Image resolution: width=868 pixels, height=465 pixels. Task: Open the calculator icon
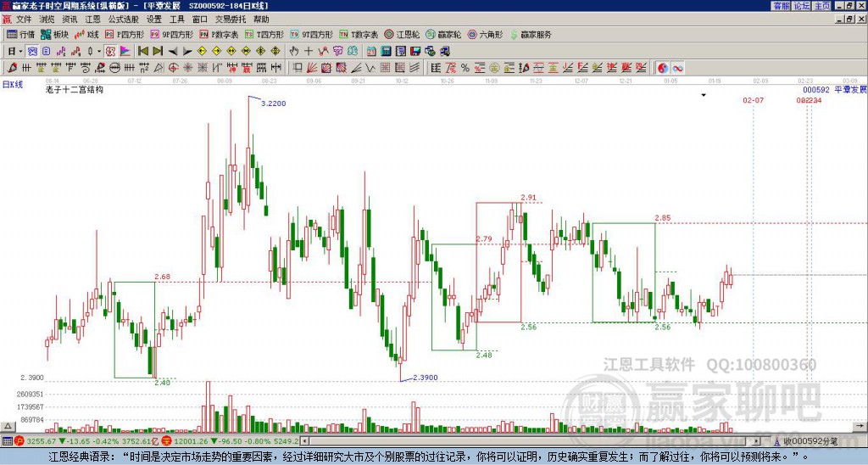[x=386, y=52]
